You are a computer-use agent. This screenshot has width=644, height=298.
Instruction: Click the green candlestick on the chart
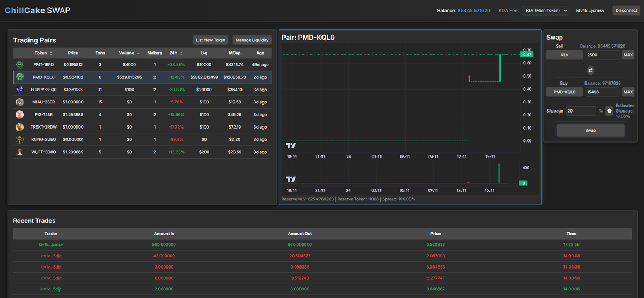tap(500, 68)
